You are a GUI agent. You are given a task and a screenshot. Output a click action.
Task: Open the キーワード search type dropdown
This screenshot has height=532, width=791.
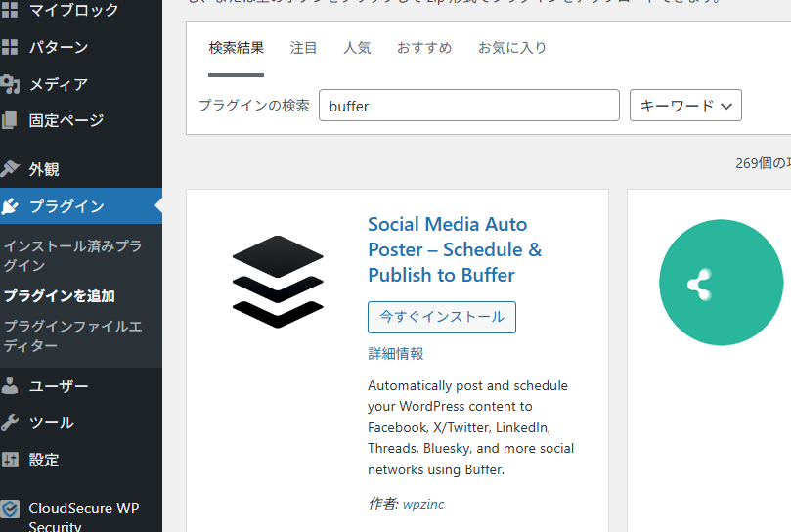(x=685, y=106)
